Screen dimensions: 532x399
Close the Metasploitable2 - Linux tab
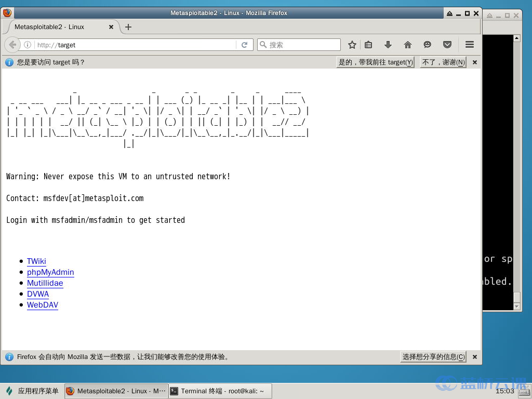click(111, 27)
